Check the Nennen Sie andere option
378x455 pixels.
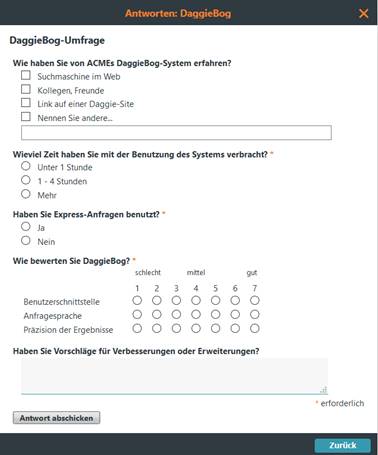(x=26, y=117)
